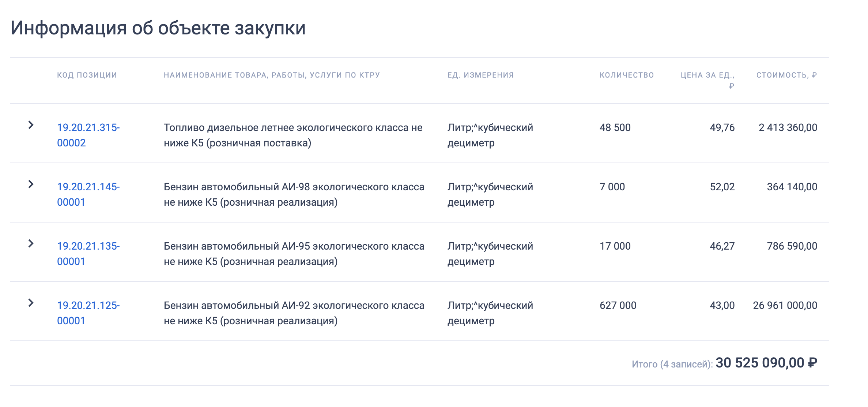Click the unit of measure in the diesel row
The height and width of the screenshot is (407, 868).
[490, 135]
